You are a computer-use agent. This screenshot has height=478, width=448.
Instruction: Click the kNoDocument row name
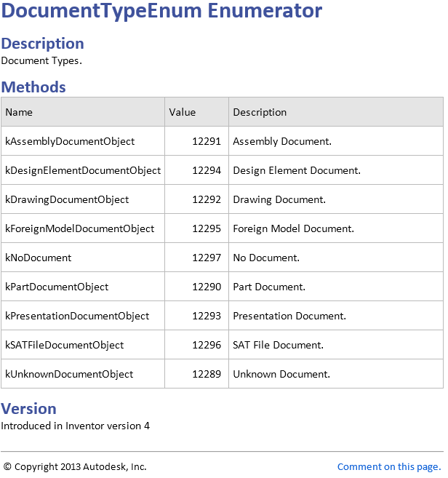pyautogui.click(x=39, y=258)
